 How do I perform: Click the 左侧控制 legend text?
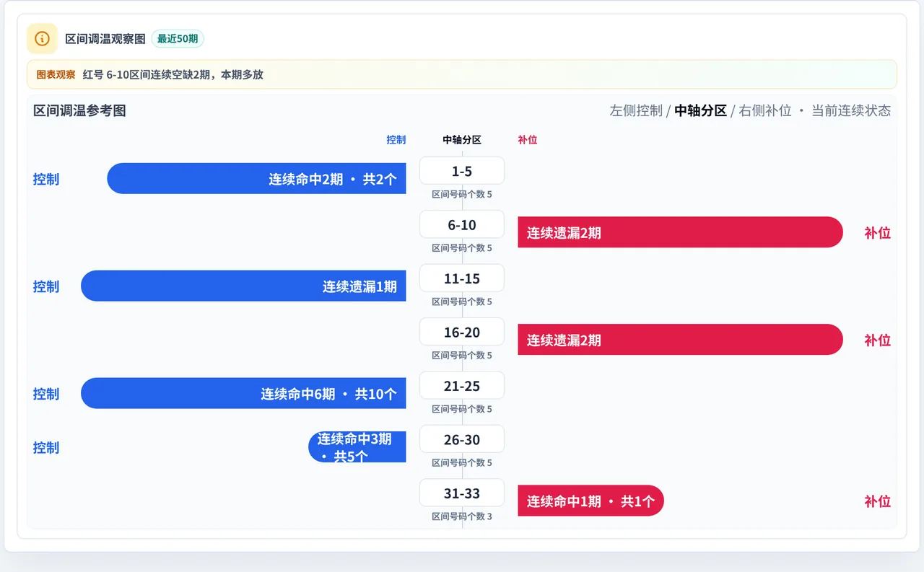pos(636,110)
